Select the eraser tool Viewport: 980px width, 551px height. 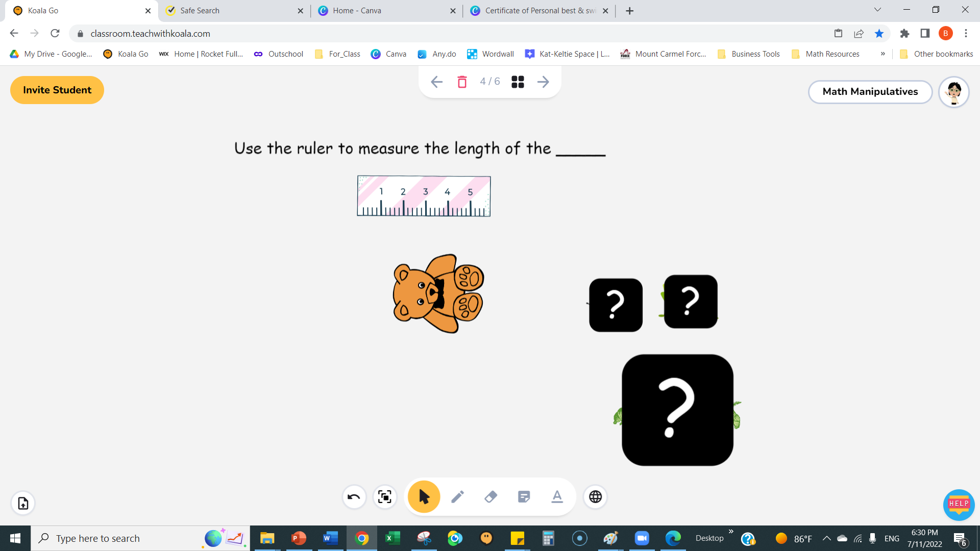[x=491, y=496]
